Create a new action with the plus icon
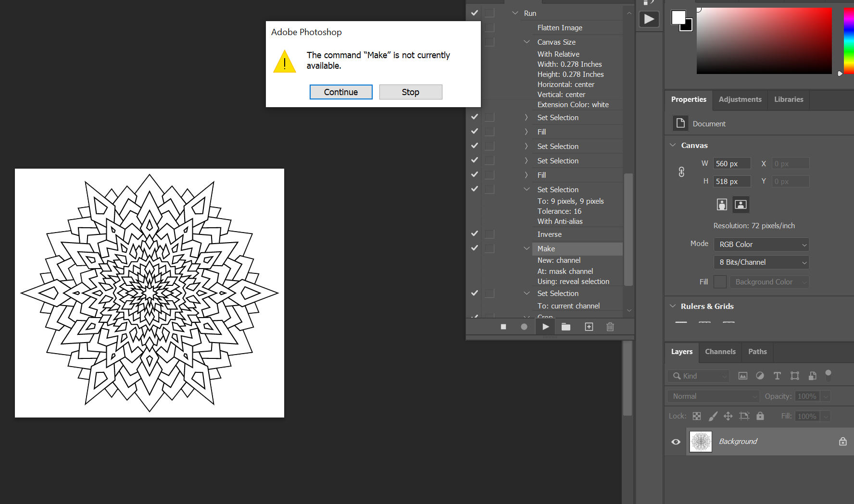854x504 pixels. tap(589, 327)
